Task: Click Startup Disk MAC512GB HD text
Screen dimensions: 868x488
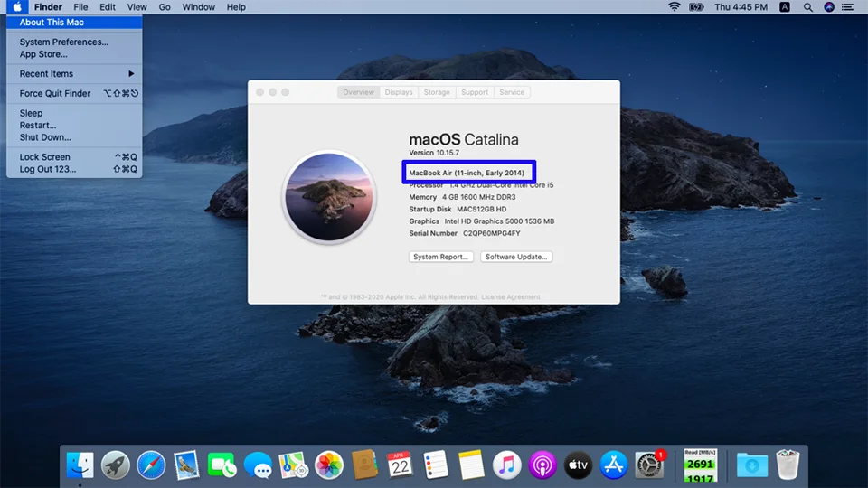Action: pos(458,209)
